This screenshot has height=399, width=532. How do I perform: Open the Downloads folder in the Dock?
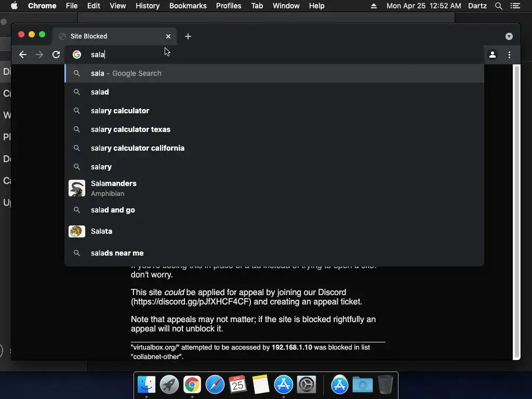362,385
